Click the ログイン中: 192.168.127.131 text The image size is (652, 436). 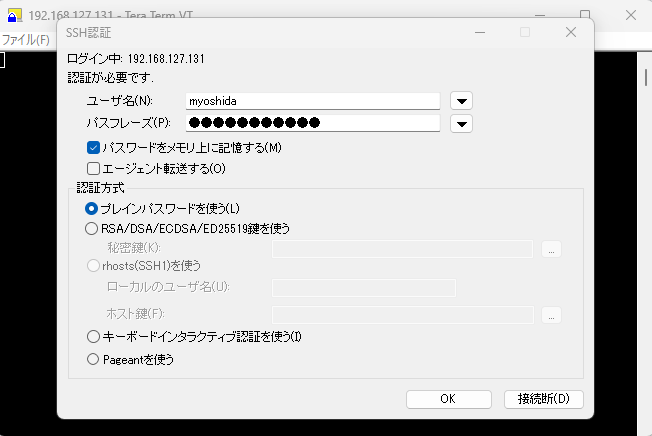point(136,59)
